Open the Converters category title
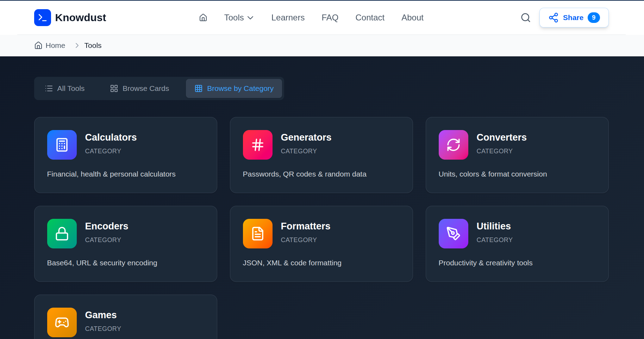 (502, 137)
